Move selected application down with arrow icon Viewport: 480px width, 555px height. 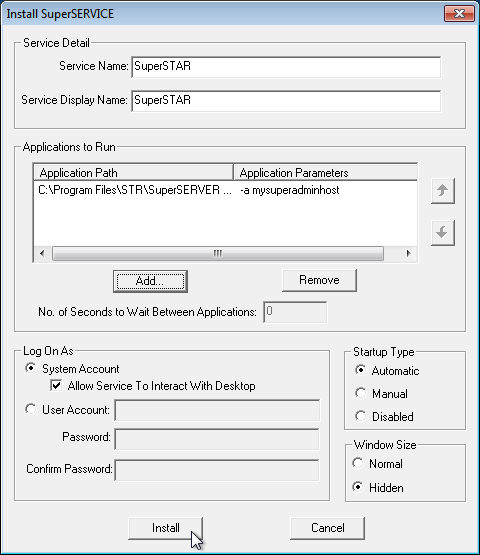point(442,233)
